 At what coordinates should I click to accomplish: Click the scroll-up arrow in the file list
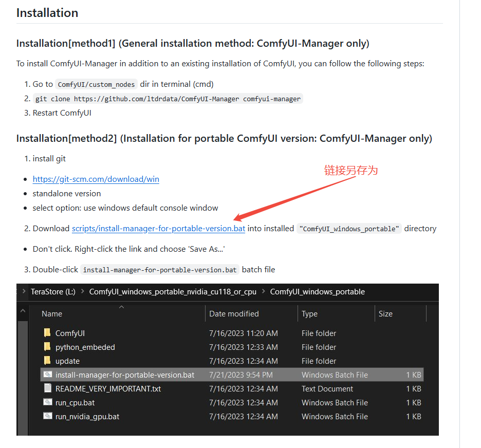[23, 311]
